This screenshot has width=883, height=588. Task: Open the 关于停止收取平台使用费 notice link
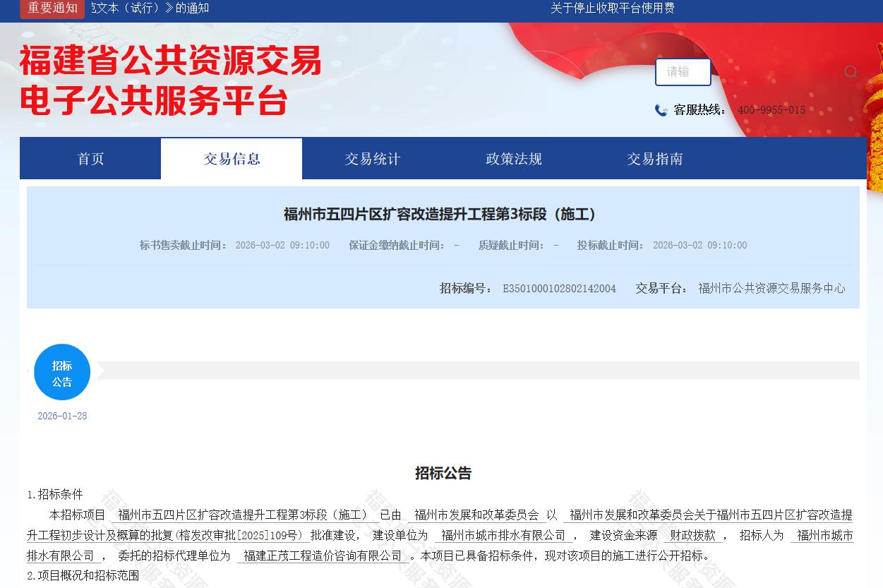[612, 8]
